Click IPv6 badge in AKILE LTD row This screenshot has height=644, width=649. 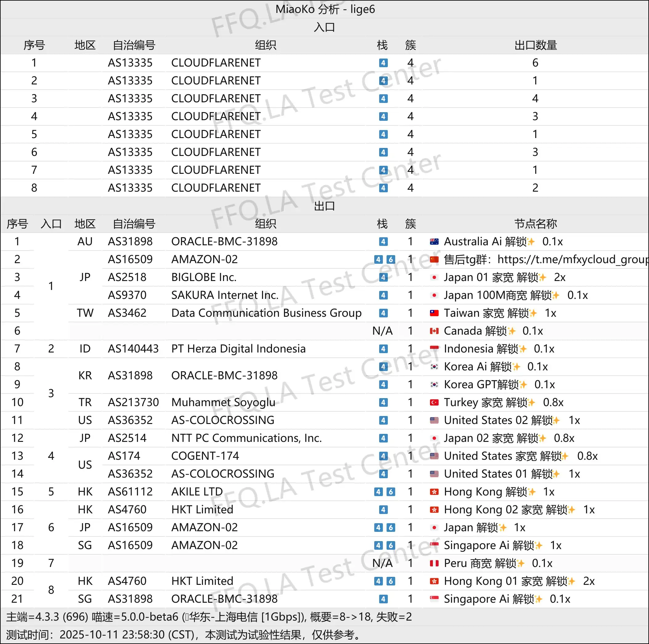pos(390,492)
